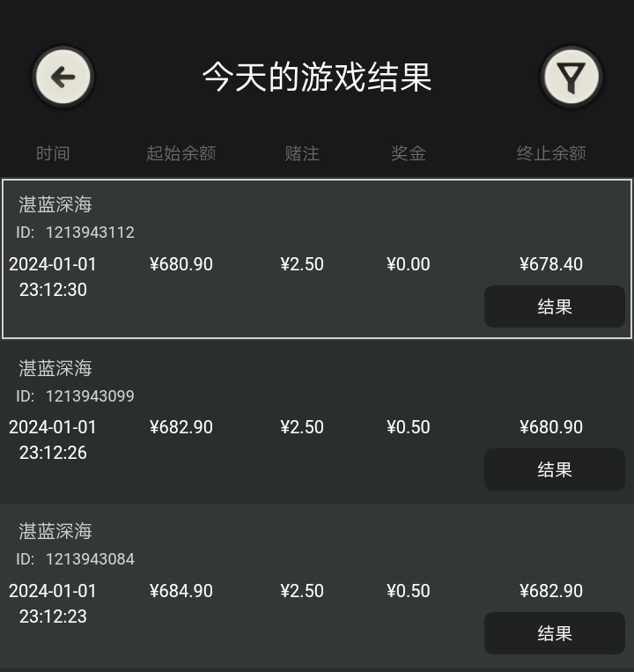634x672 pixels.
Task: Click the first row's ¥0.00 bonus value
Action: [x=409, y=264]
